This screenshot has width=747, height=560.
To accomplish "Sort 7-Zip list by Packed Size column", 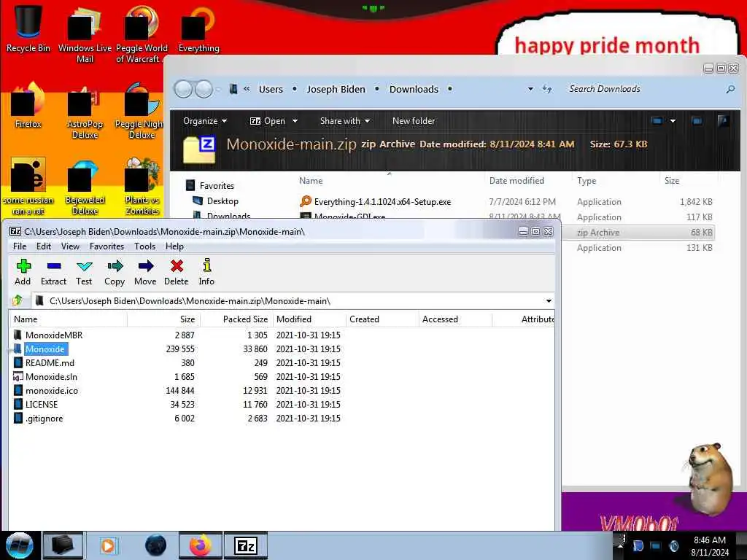I will click(x=237, y=319).
